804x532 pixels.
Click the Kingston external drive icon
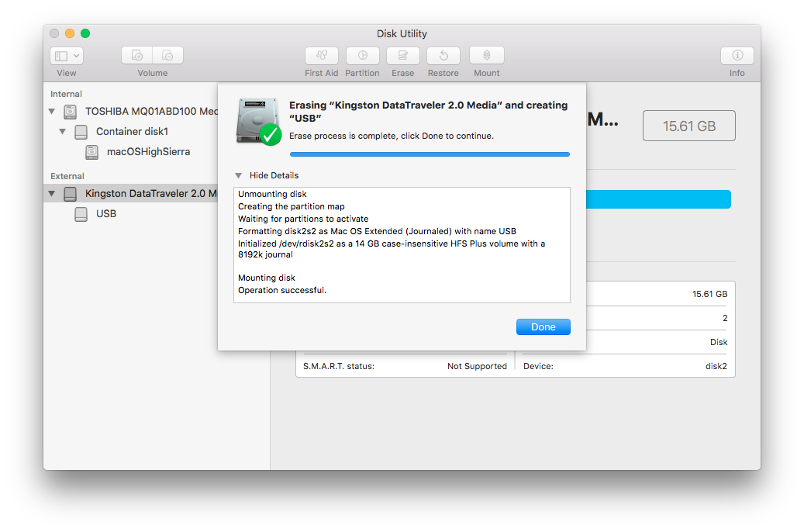click(71, 193)
